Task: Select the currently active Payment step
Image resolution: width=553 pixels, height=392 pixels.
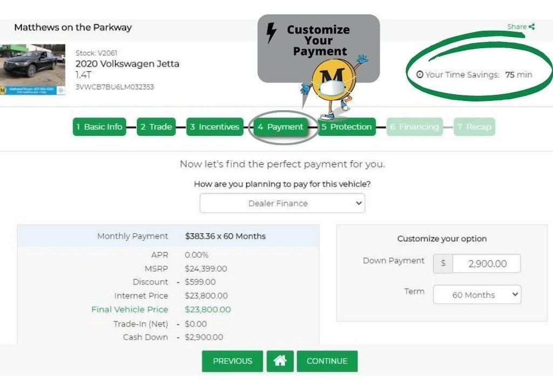Action: click(281, 127)
